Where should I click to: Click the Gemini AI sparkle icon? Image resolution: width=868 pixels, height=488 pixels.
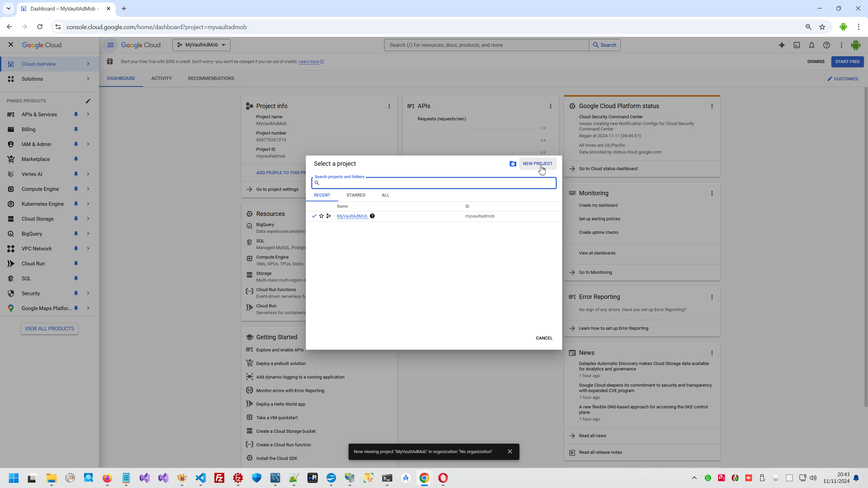click(782, 45)
